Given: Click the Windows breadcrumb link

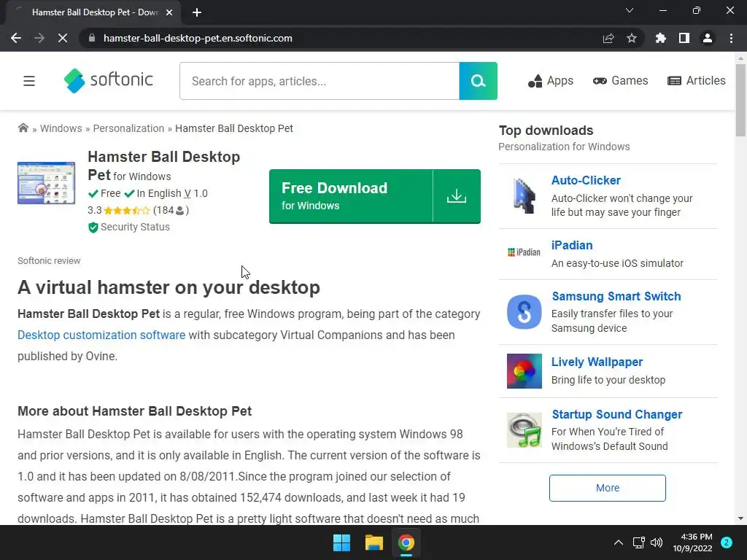Looking at the screenshot, I should point(61,128).
